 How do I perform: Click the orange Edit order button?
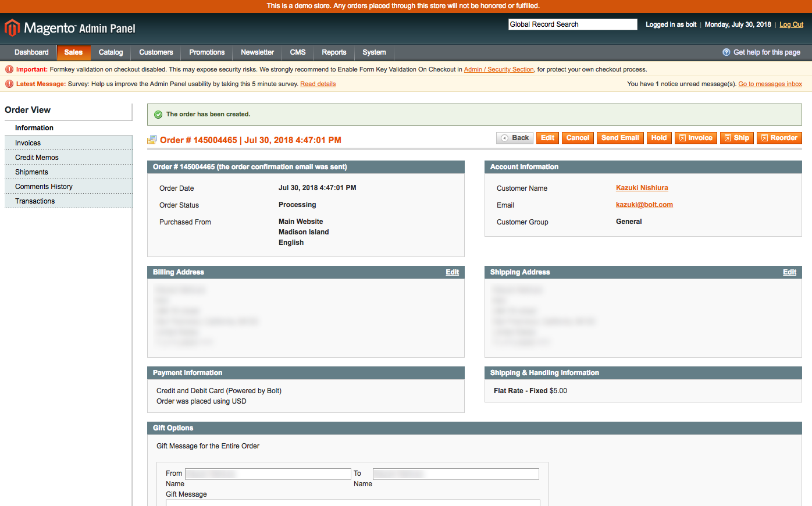[547, 138]
